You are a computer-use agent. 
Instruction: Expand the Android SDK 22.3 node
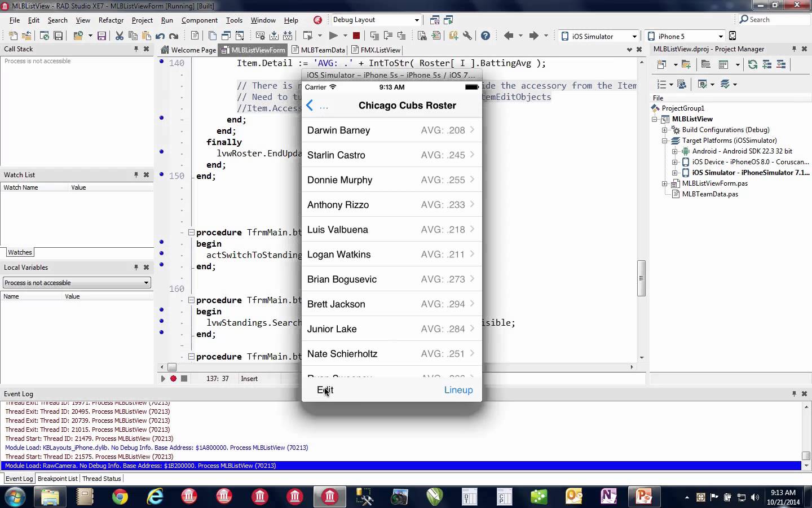675,151
